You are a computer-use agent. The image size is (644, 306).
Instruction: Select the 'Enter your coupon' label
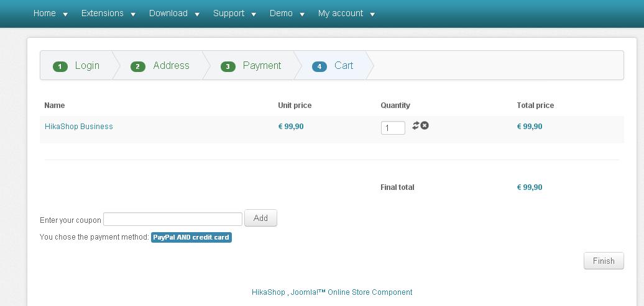[70, 220]
